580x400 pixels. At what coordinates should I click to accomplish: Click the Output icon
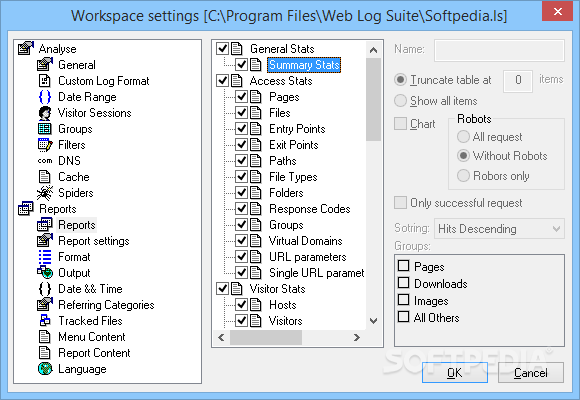point(45,273)
